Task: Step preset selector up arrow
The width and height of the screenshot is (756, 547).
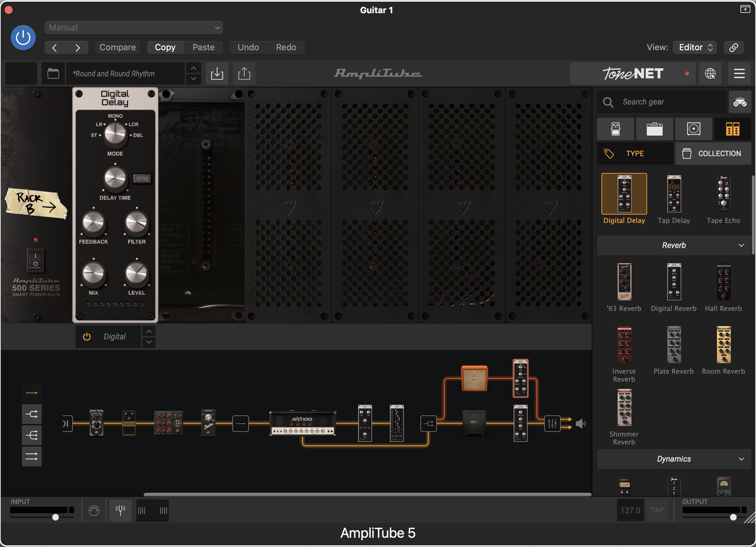Action: [x=193, y=68]
